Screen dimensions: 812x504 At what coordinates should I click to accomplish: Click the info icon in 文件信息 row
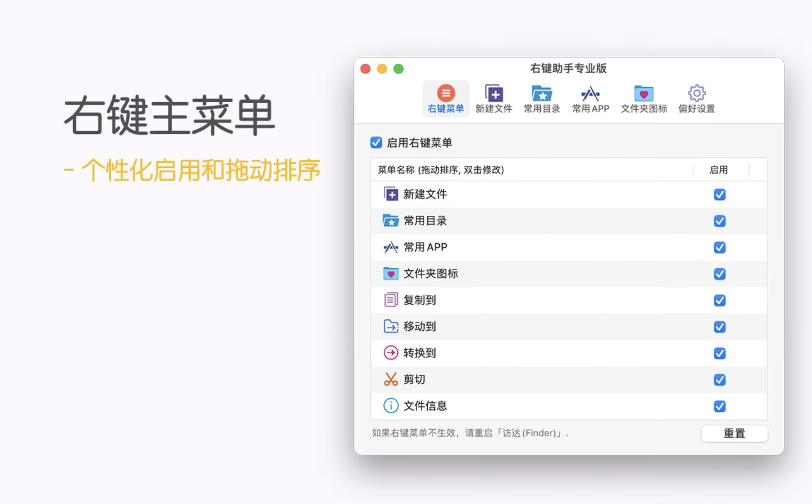tap(391, 406)
